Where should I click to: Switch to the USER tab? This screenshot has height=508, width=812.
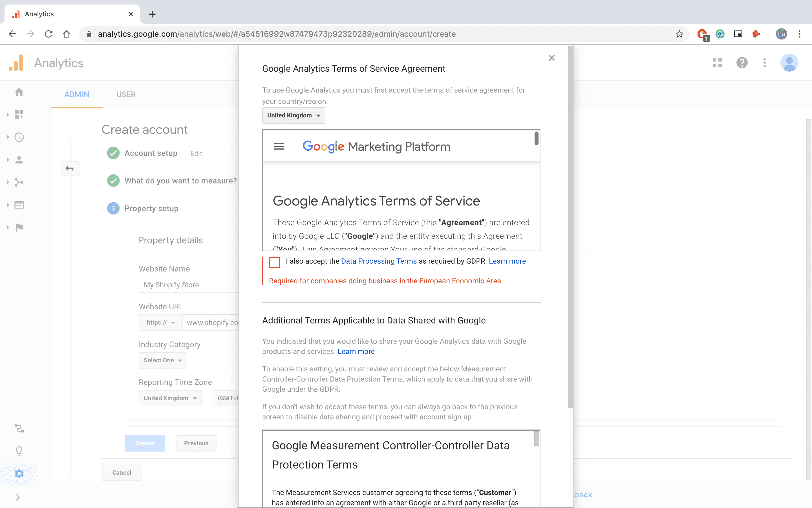pos(126,95)
